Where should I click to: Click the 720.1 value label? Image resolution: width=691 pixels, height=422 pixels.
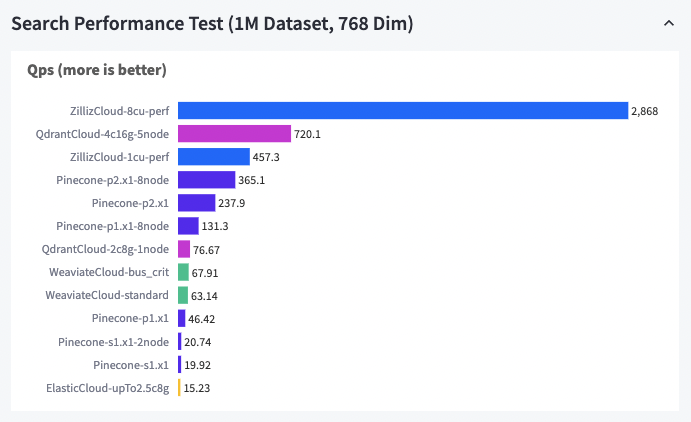307,134
